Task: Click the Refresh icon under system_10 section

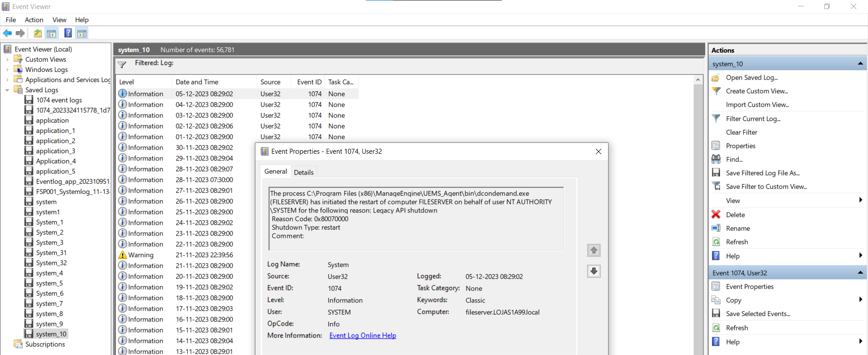Action: (716, 242)
